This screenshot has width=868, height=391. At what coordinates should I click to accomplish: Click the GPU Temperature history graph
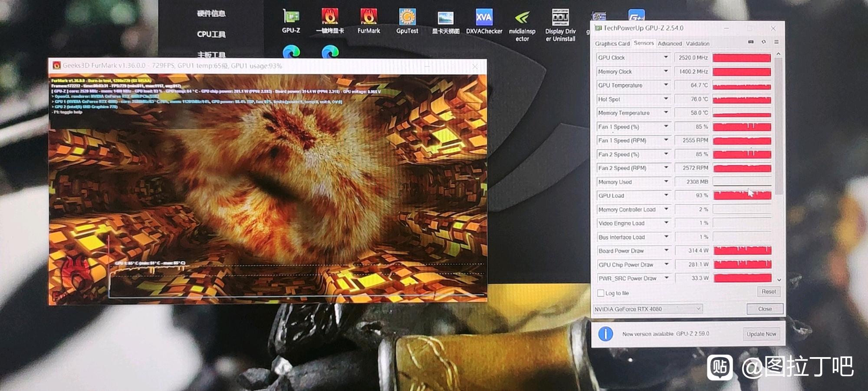point(742,85)
